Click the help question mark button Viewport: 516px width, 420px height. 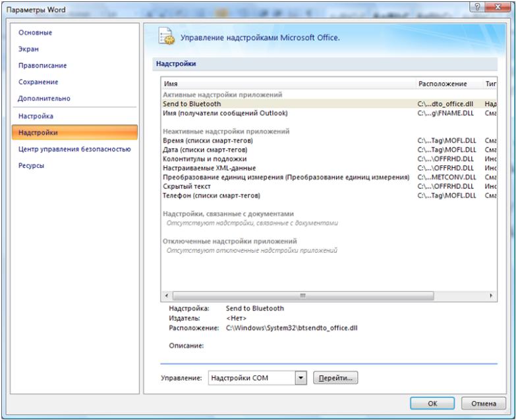[x=478, y=7]
